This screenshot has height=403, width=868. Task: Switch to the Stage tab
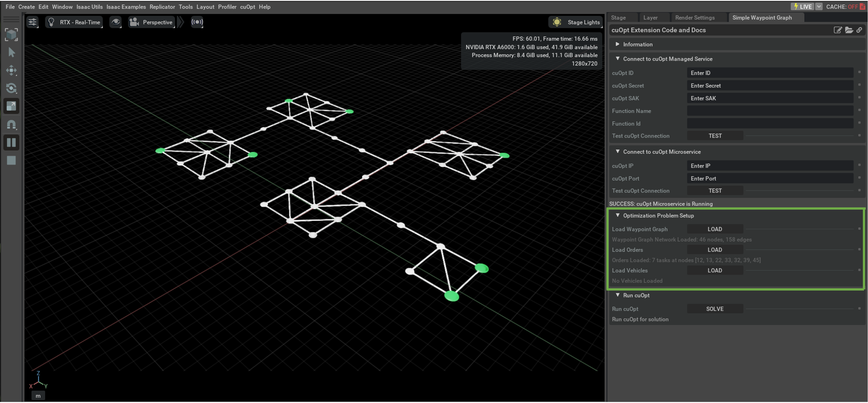pos(619,18)
